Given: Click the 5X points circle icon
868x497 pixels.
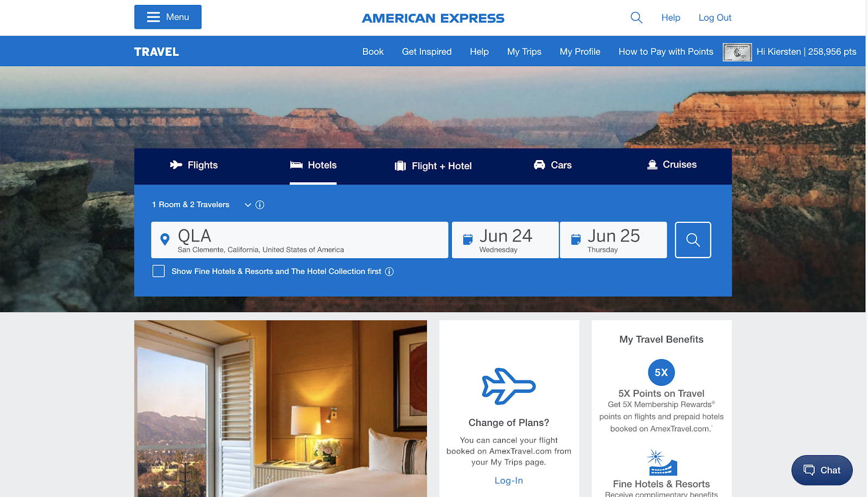Looking at the screenshot, I should 661,373.
